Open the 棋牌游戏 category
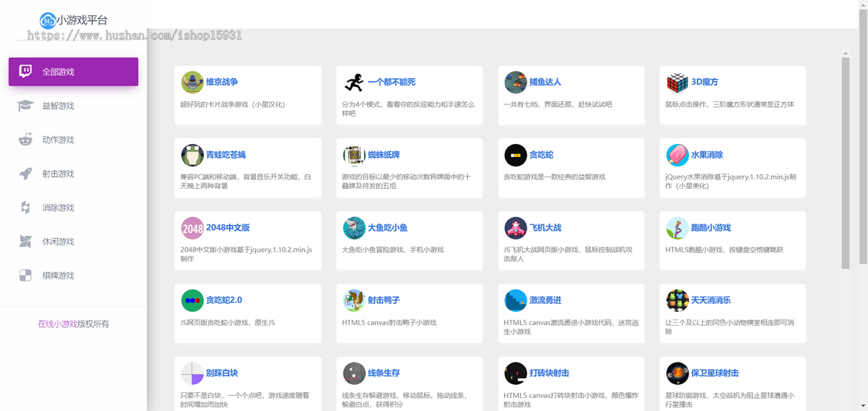 point(73,276)
